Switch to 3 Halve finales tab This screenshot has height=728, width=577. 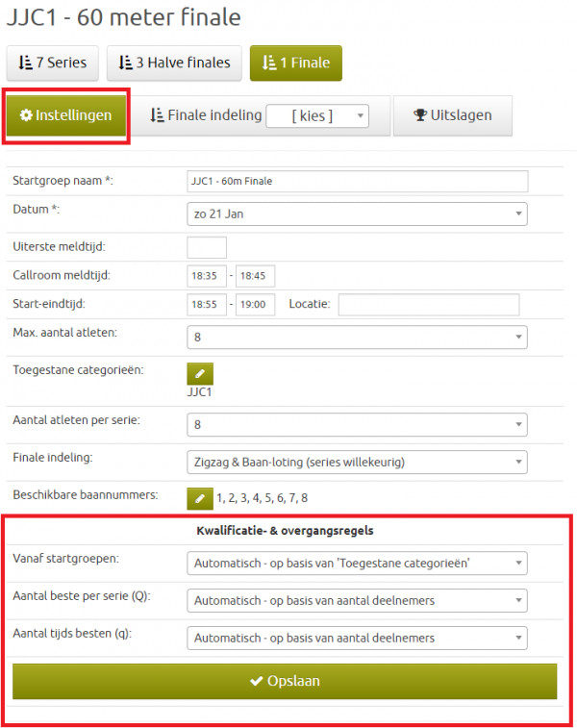(173, 63)
